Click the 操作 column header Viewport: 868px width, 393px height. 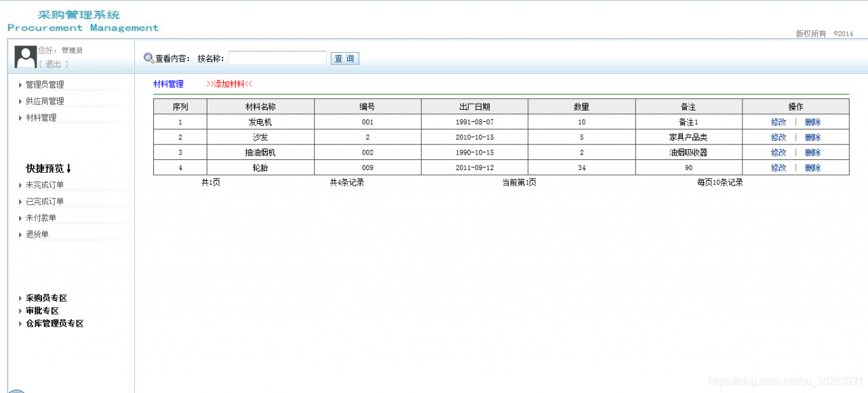795,106
